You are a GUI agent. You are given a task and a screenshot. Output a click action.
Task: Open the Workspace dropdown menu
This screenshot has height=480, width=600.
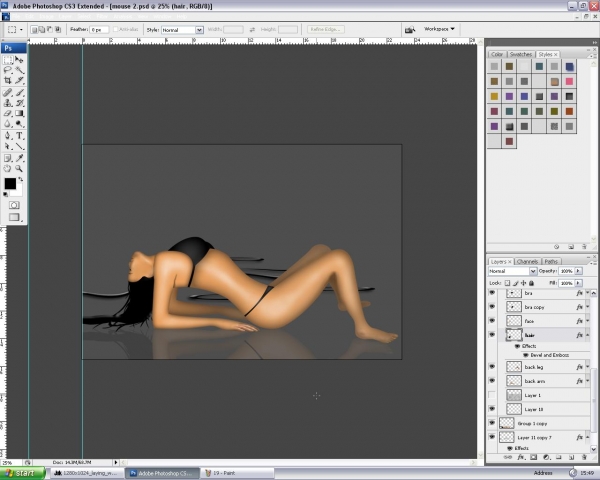point(439,29)
